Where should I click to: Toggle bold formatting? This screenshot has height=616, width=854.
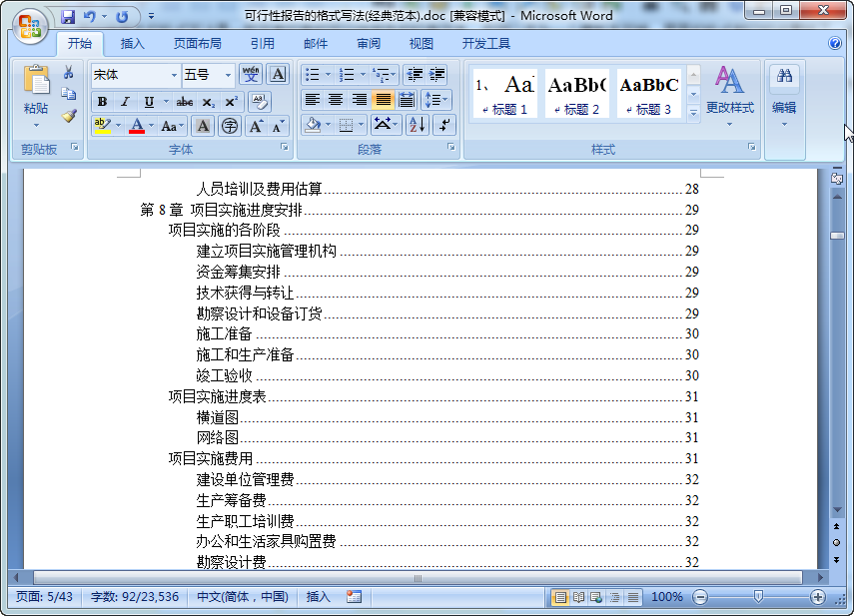102,101
